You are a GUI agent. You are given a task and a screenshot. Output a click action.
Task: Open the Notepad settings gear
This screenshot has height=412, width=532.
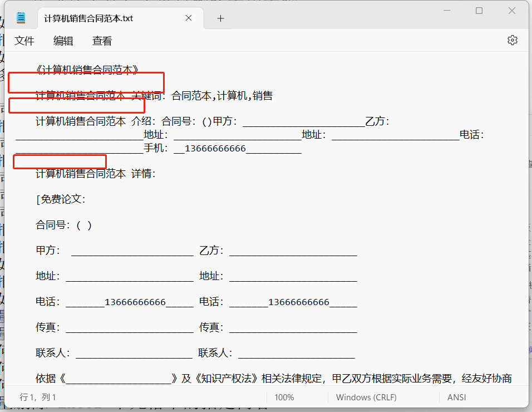512,40
